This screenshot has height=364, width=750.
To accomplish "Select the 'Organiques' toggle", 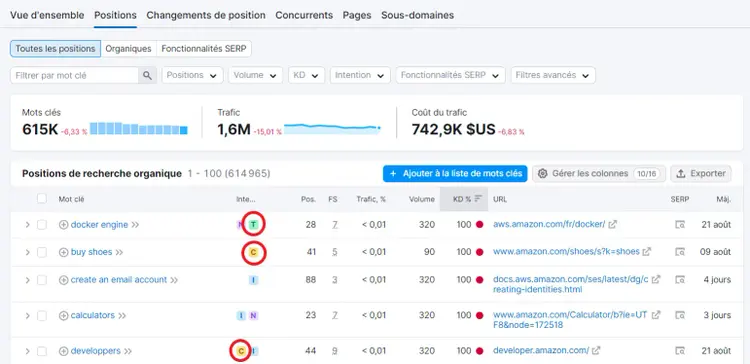I will [x=129, y=49].
